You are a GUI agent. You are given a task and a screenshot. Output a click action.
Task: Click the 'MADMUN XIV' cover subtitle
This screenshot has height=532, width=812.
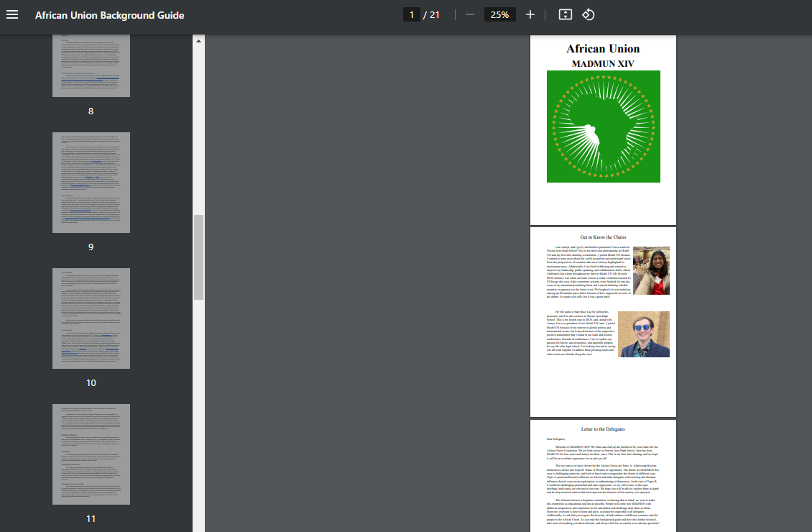pyautogui.click(x=603, y=64)
